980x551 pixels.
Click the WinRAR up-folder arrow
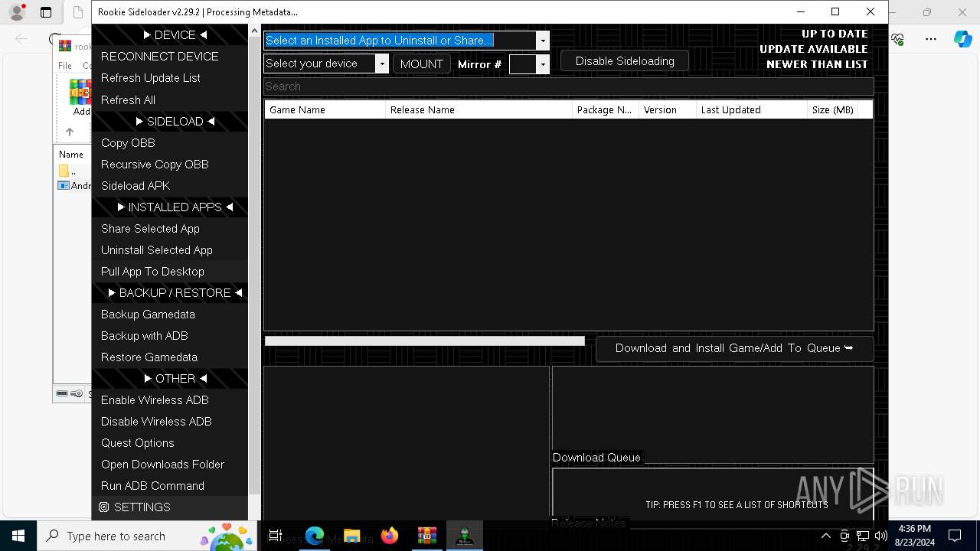(70, 132)
